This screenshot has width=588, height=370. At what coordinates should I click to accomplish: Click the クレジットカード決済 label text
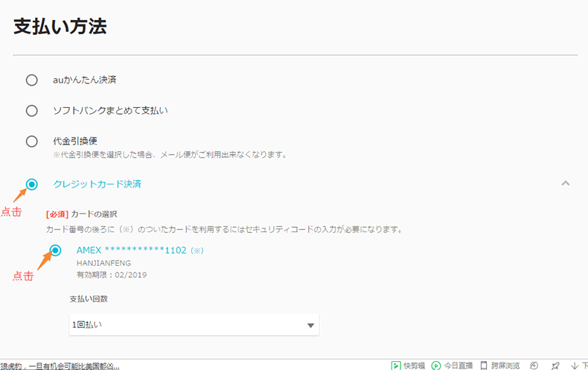tap(97, 184)
